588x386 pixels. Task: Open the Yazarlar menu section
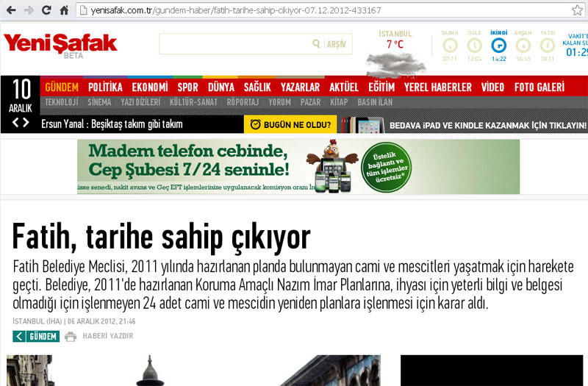pos(300,87)
